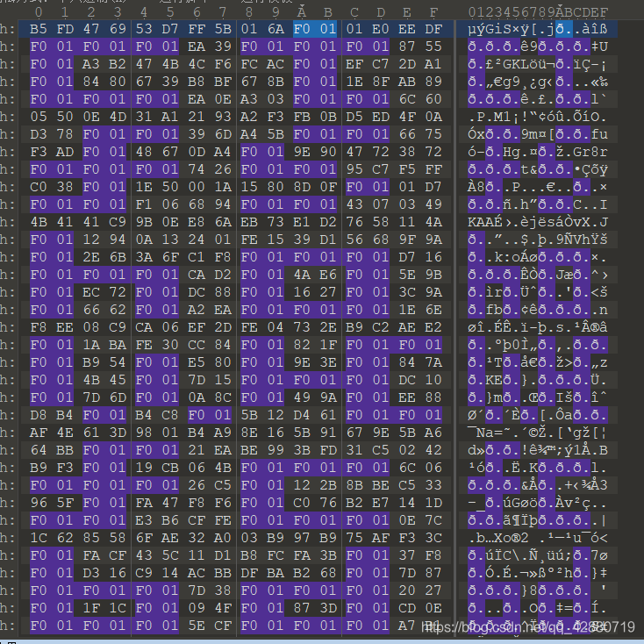The width and height of the screenshot is (644, 644).
Task: Click hex byte 09
Action: point(197,608)
